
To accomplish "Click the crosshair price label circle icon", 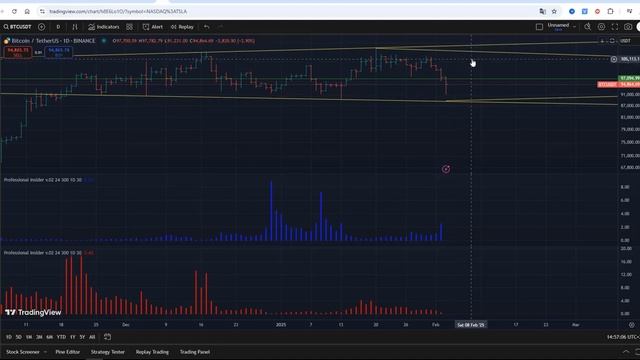I will click(x=613, y=59).
